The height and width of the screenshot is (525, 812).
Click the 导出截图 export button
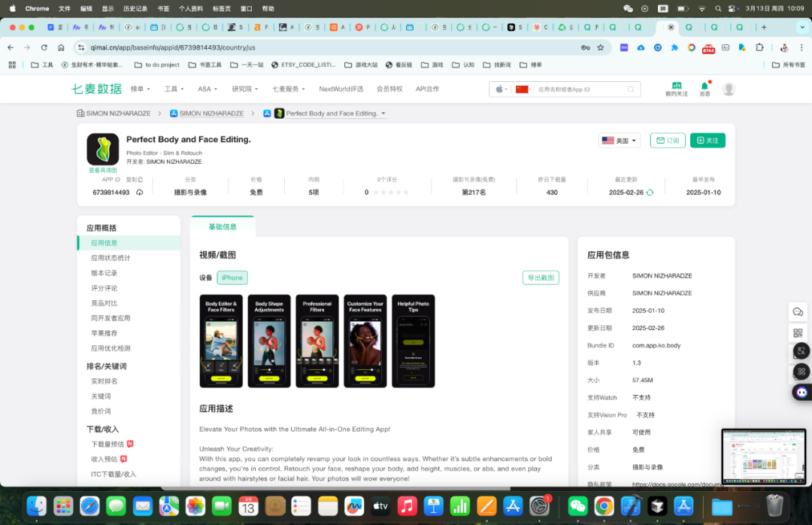click(x=541, y=278)
